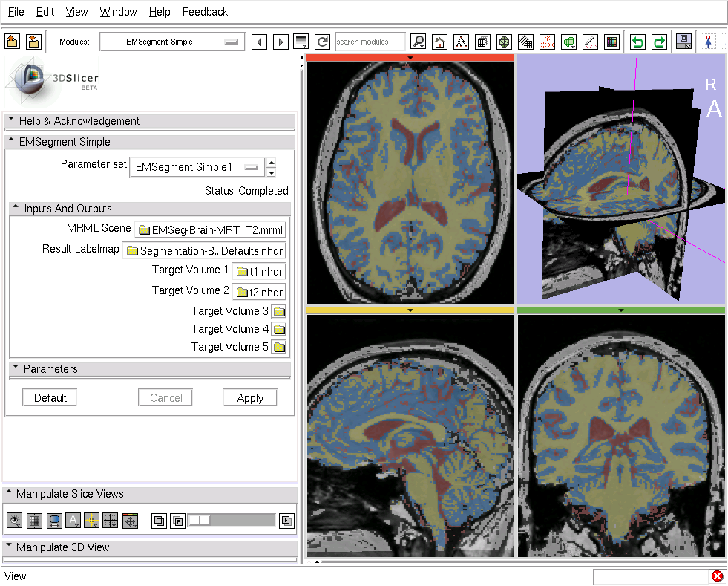This screenshot has width=728, height=586.
Task: Toggle slice visibility eye icon
Action: coord(14,521)
